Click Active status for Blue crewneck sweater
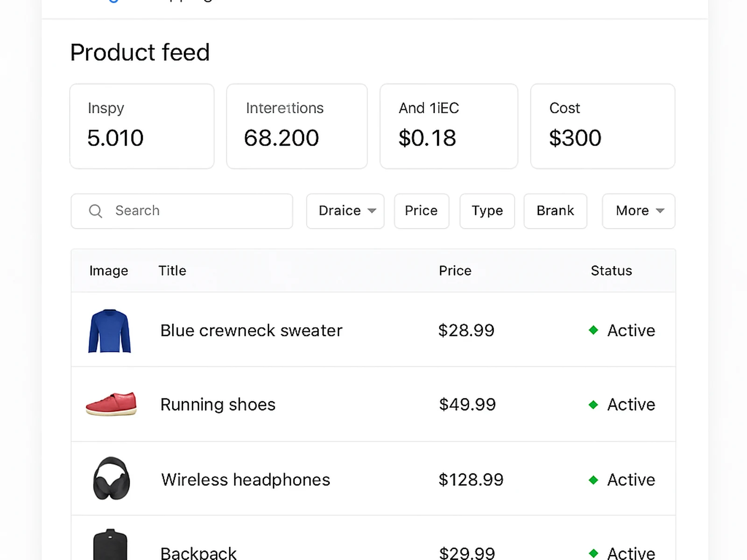The image size is (747, 560). pyautogui.click(x=631, y=330)
